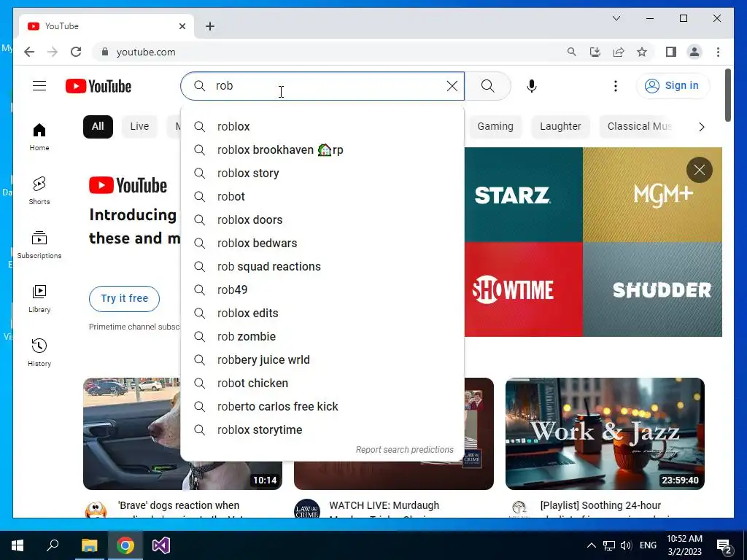Pick the 'rob49' suggestion
The image size is (747, 560).
322,290
